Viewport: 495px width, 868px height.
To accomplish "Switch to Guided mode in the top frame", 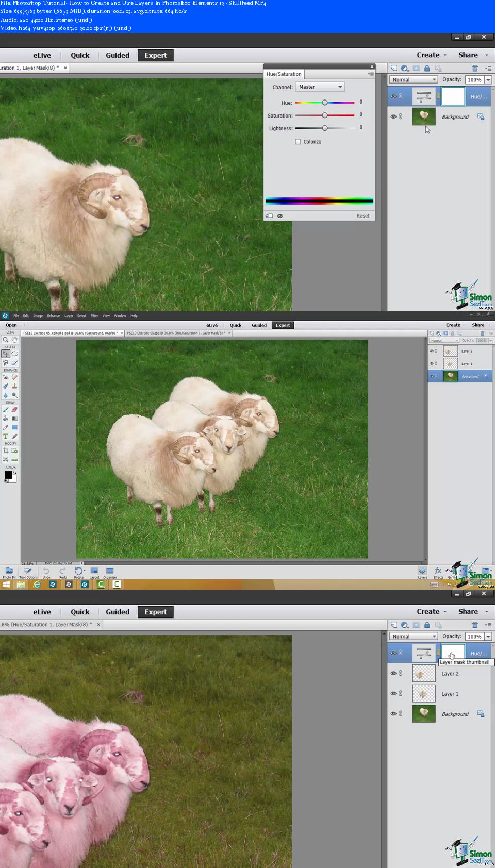I will (x=118, y=55).
